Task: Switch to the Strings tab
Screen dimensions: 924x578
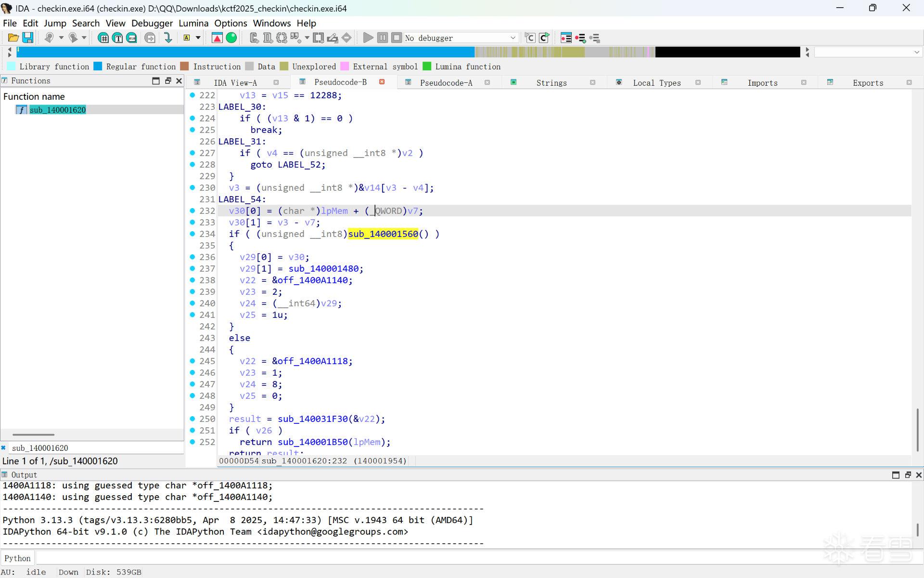Action: [551, 83]
